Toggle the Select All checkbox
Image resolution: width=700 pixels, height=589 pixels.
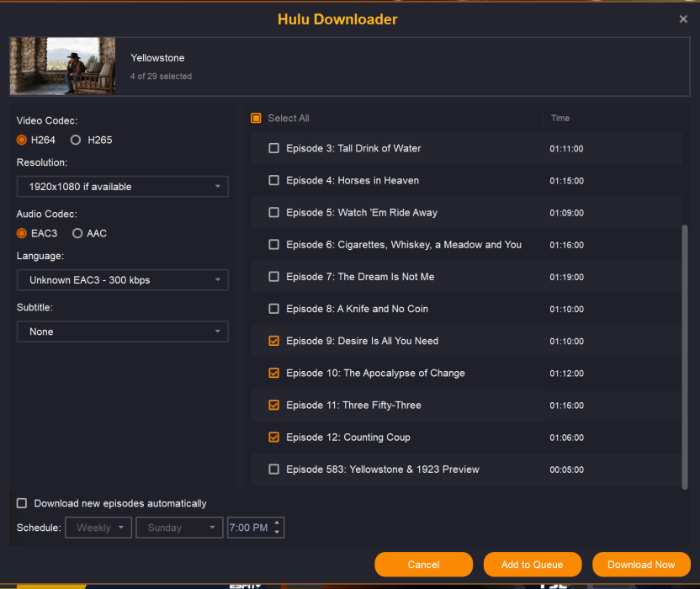(257, 119)
